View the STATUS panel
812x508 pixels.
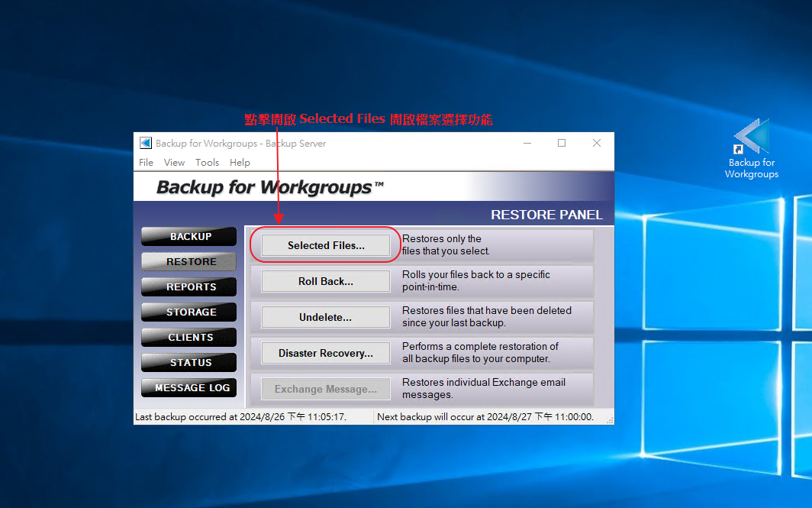[x=189, y=362]
